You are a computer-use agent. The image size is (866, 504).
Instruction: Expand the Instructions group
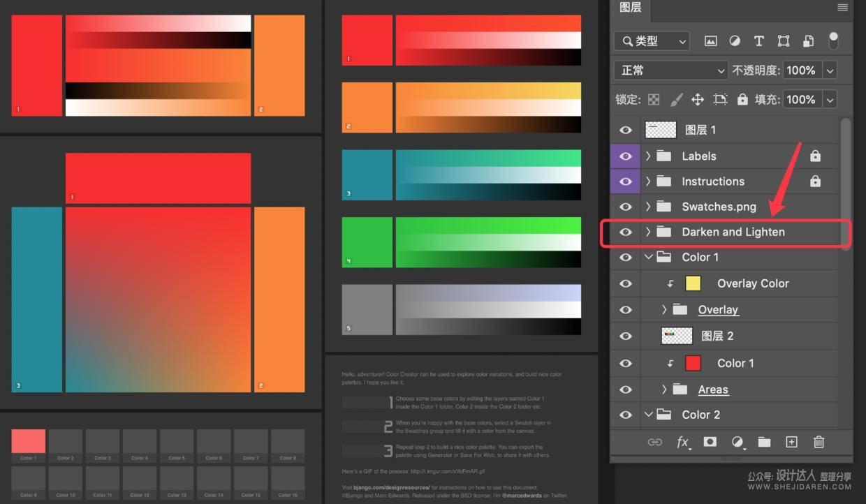647,181
